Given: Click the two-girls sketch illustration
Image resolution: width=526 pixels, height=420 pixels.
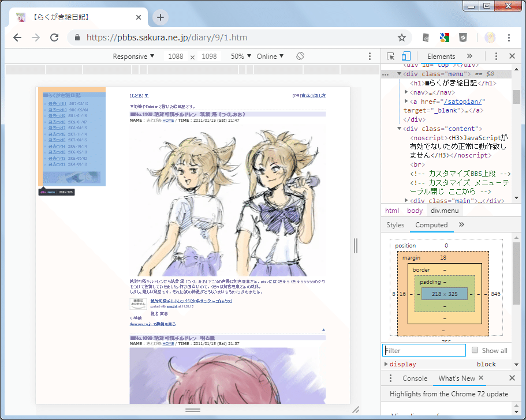Looking at the screenshot, I should pyautogui.click(x=227, y=200).
